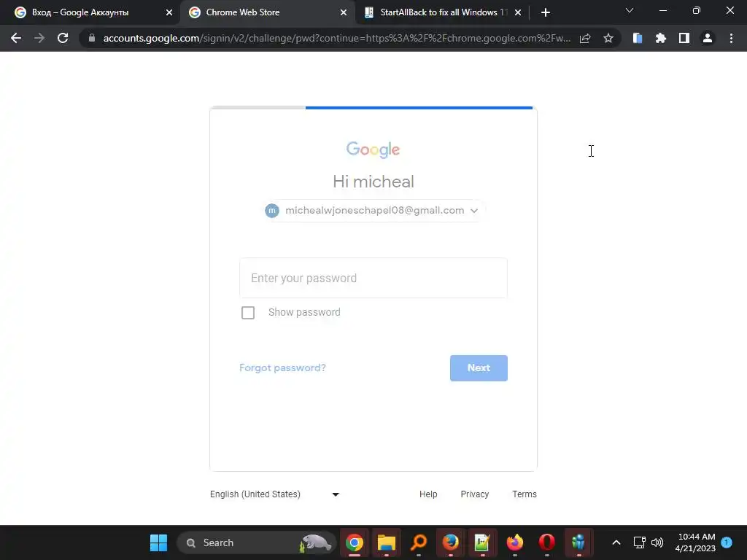747x560 pixels.
Task: Click the Google logo
Action: click(x=373, y=149)
